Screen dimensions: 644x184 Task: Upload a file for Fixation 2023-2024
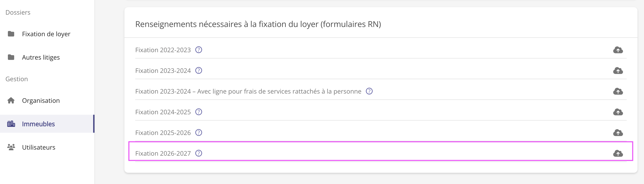[618, 71]
